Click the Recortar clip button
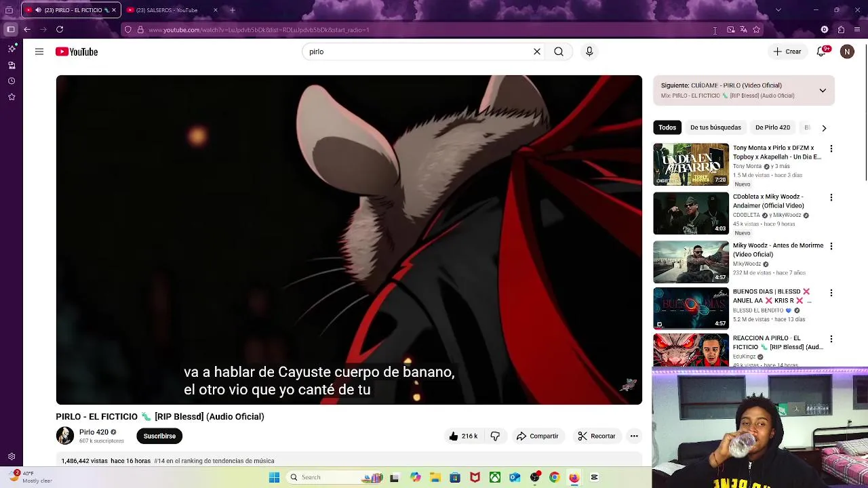The width and height of the screenshot is (868, 488). point(597,436)
